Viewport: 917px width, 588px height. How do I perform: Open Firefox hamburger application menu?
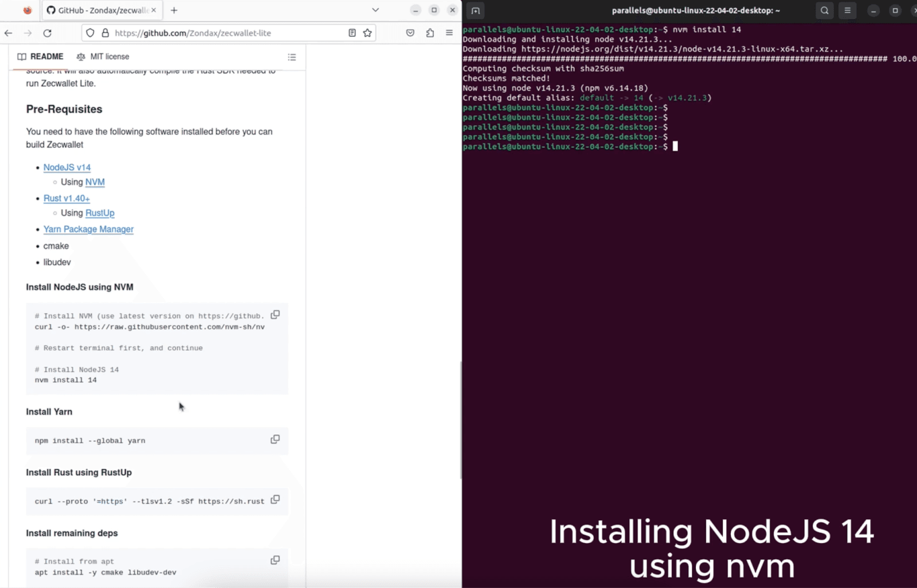tap(449, 33)
